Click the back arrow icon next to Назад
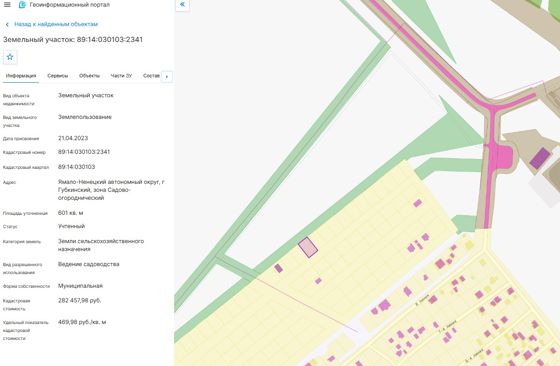The height and width of the screenshot is (366, 560). 7,24
